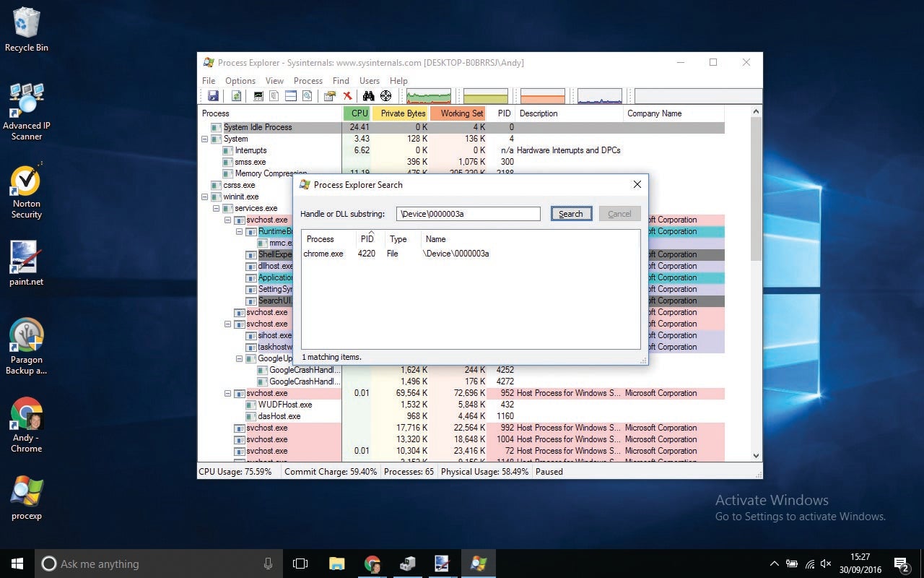
Task: Collapse the svchost.exe node above sihost.exe
Action: click(x=228, y=324)
